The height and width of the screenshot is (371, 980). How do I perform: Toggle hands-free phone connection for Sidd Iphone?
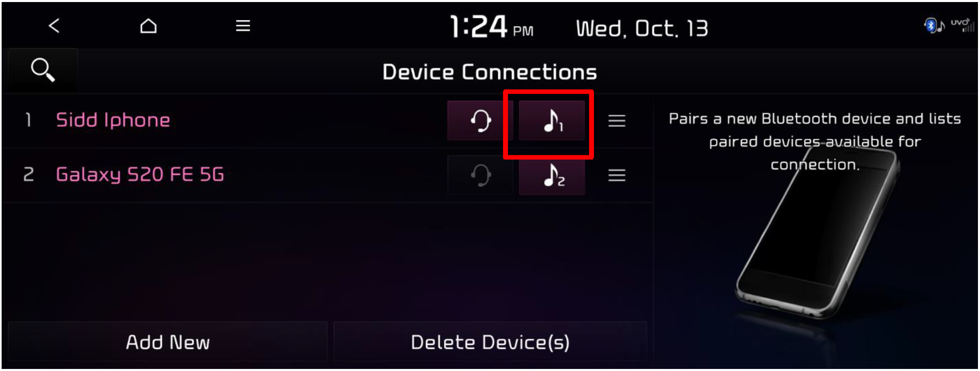(x=480, y=120)
